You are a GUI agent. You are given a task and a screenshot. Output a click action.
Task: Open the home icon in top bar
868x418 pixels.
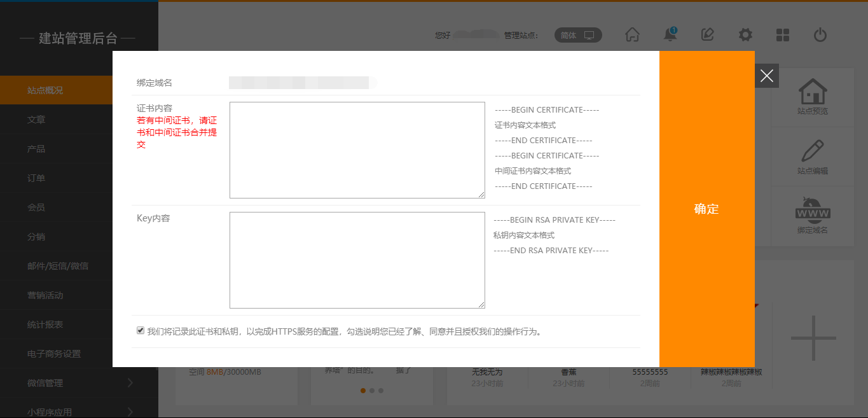pos(632,35)
